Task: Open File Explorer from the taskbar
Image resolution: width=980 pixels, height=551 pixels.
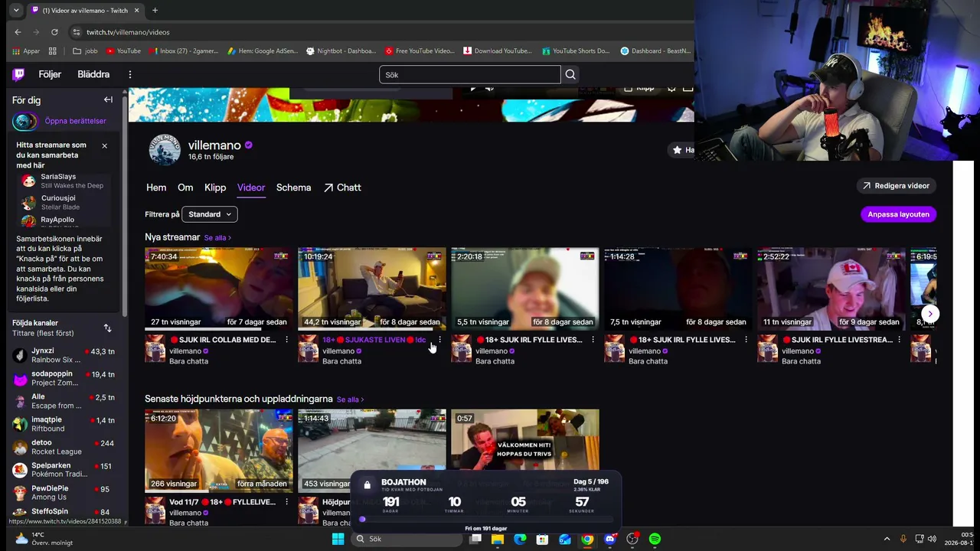Action: click(498, 539)
